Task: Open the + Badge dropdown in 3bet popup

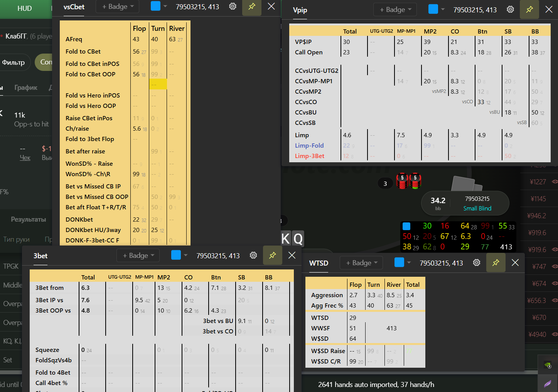Action: tap(138, 255)
